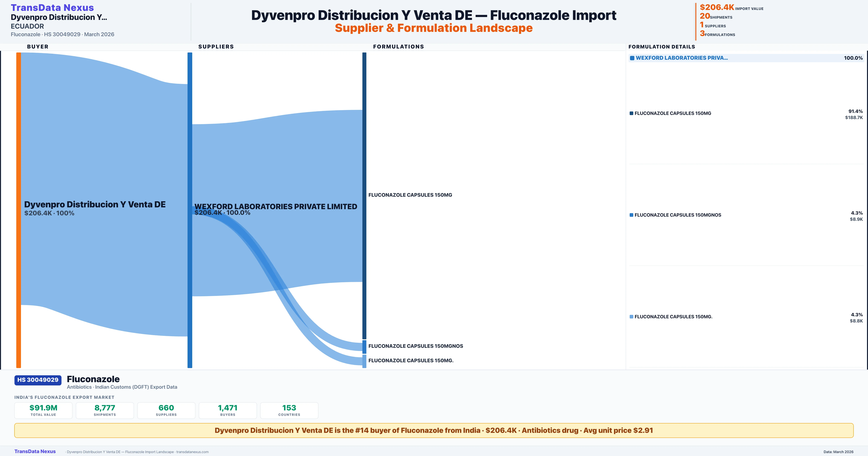
Task: Click the 150MG. legend color swatch
Action: [631, 317]
